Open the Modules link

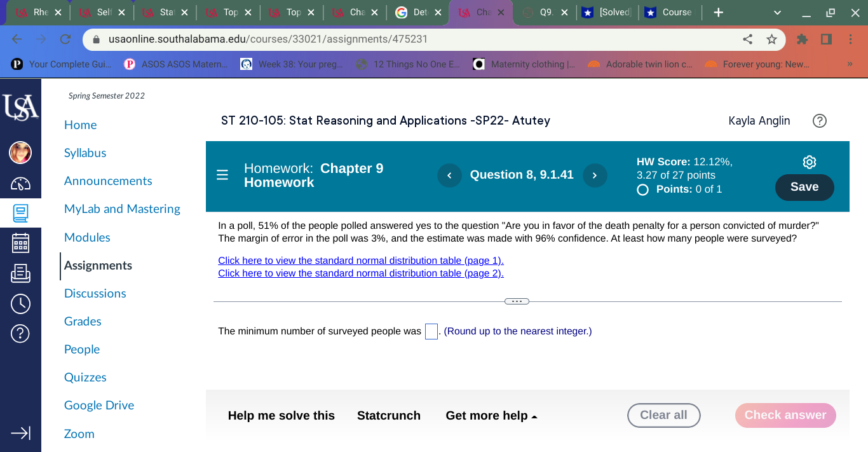tap(87, 237)
